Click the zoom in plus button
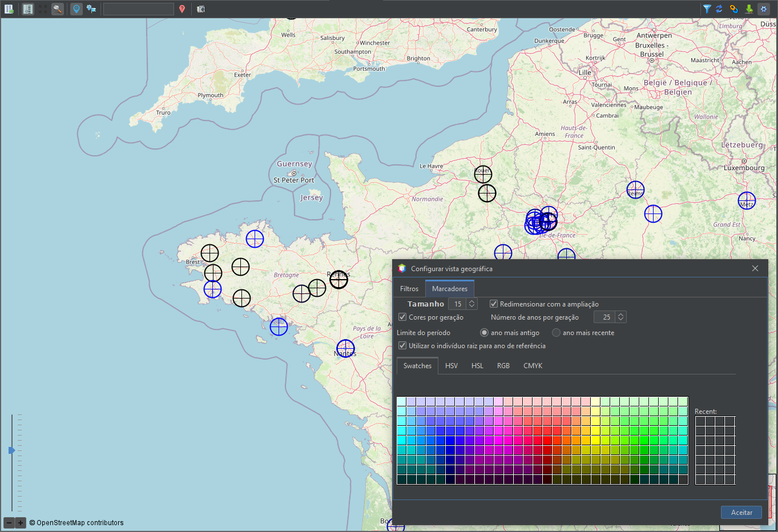The image size is (778, 532). tap(21, 523)
